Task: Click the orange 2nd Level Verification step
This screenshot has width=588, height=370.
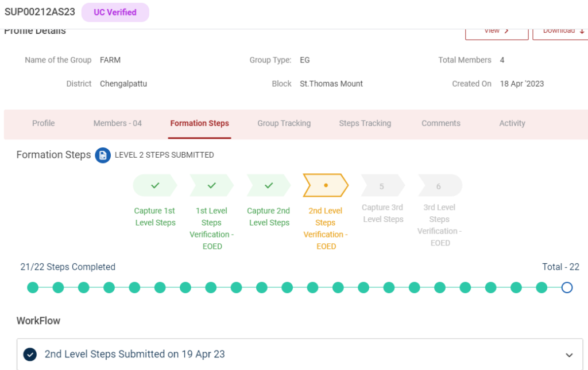Action: (326, 186)
